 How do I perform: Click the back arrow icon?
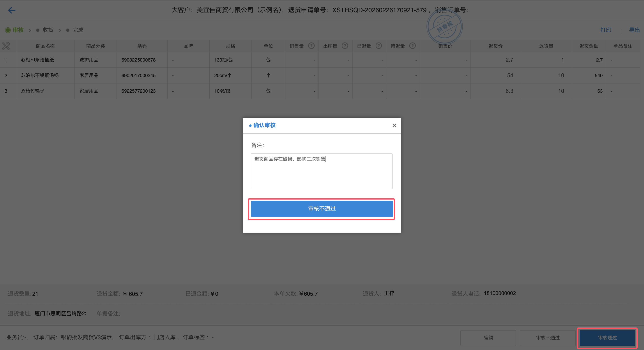(12, 10)
